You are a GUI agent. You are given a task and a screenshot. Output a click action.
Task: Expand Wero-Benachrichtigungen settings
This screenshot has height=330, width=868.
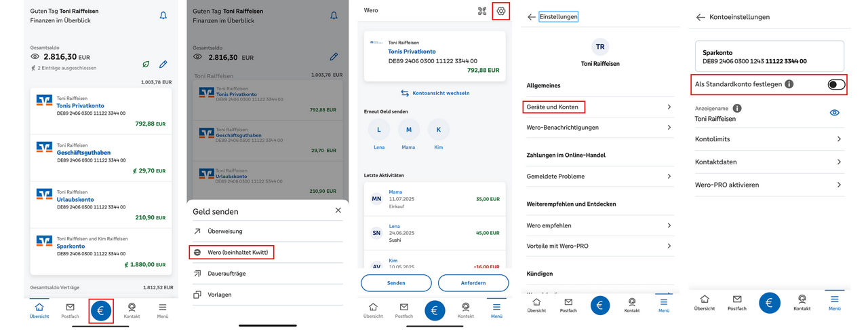(x=599, y=128)
